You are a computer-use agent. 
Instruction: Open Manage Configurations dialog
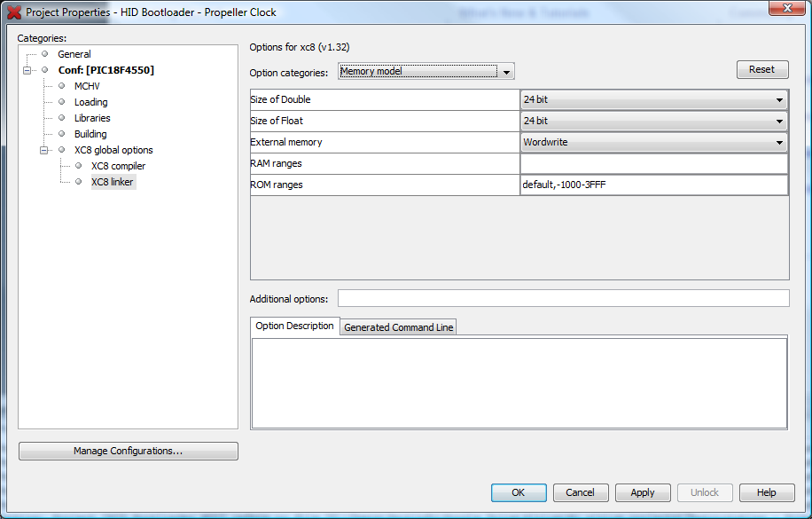129,451
